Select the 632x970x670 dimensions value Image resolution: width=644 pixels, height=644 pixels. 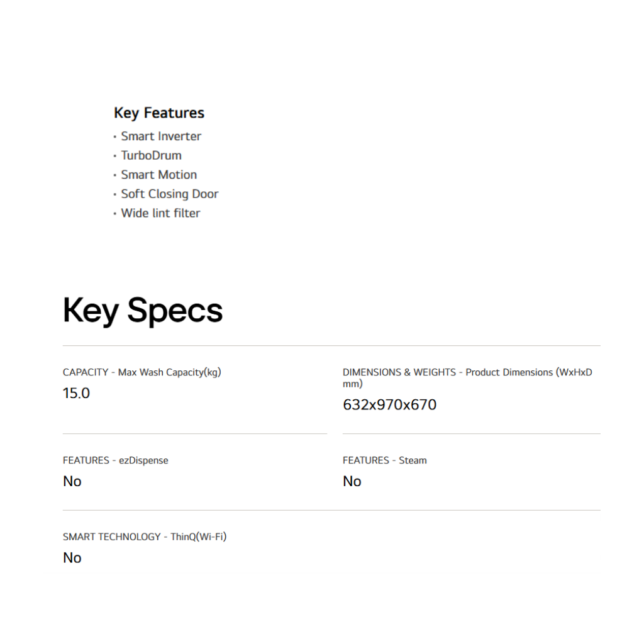(x=389, y=405)
